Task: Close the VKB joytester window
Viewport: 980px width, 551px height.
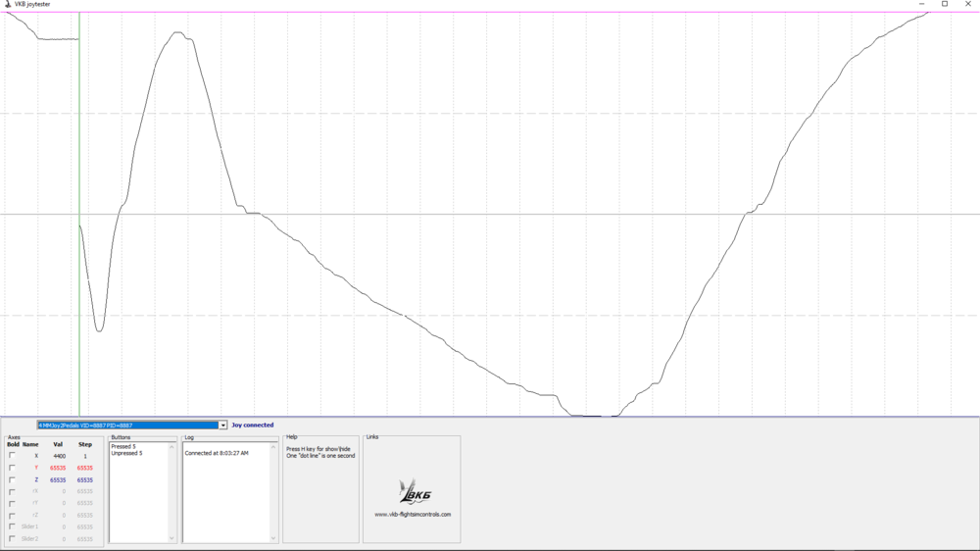Action: (x=968, y=4)
